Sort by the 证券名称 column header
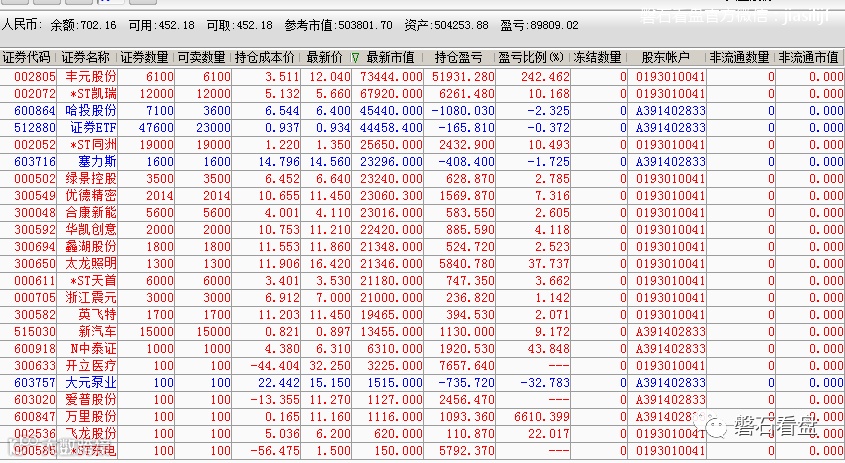 [x=85, y=57]
